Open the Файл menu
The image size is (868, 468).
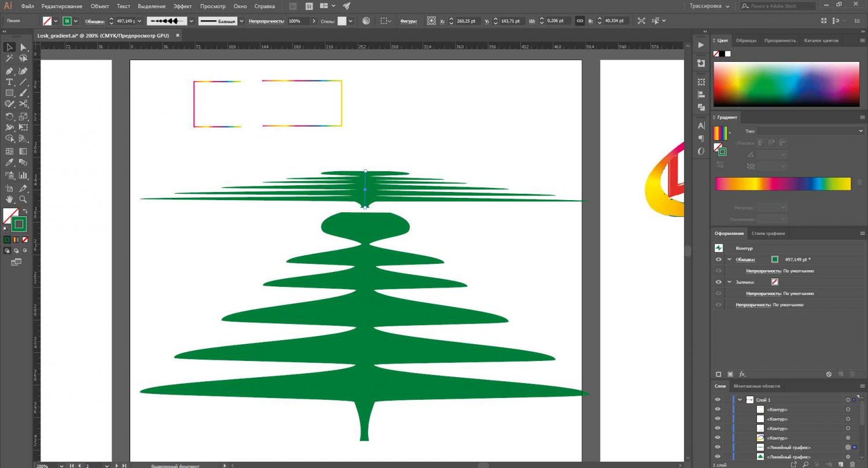coord(27,6)
